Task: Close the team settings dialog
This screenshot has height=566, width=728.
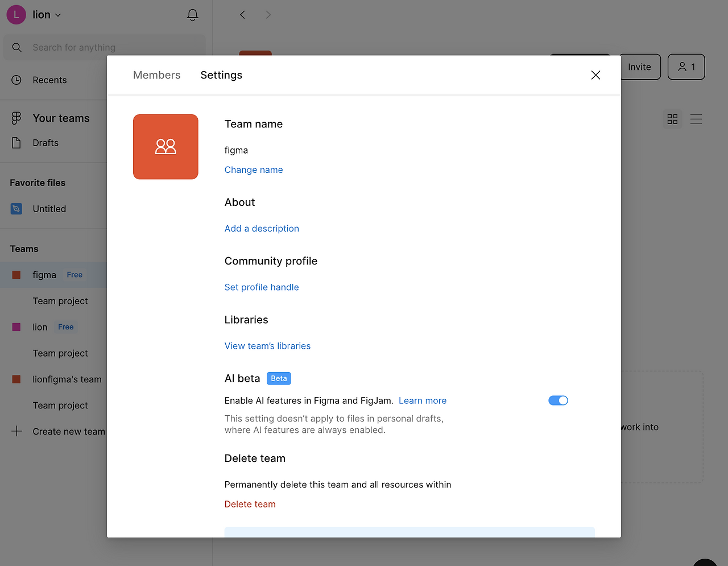Action: point(595,75)
